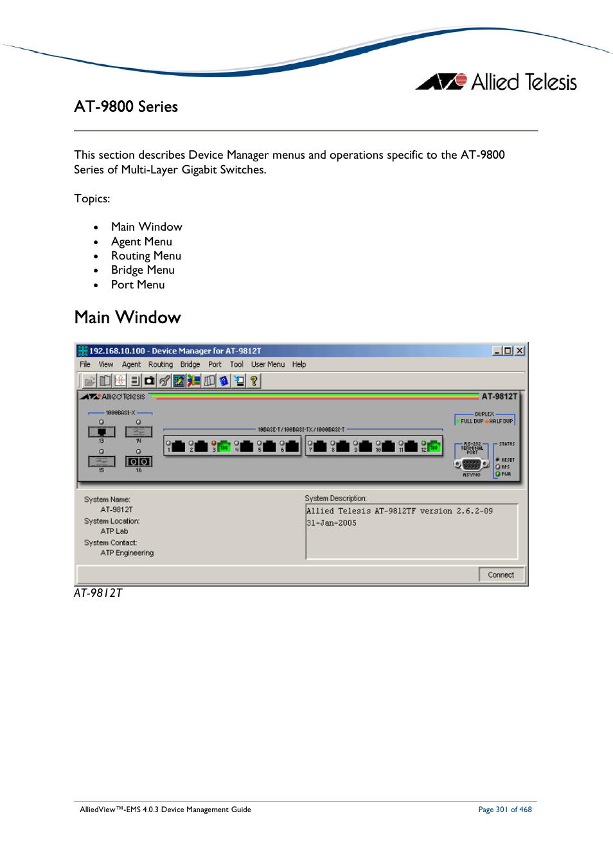Select port 10 on the switch panel
This screenshot has height=868, width=613.
pyautogui.click(x=388, y=446)
